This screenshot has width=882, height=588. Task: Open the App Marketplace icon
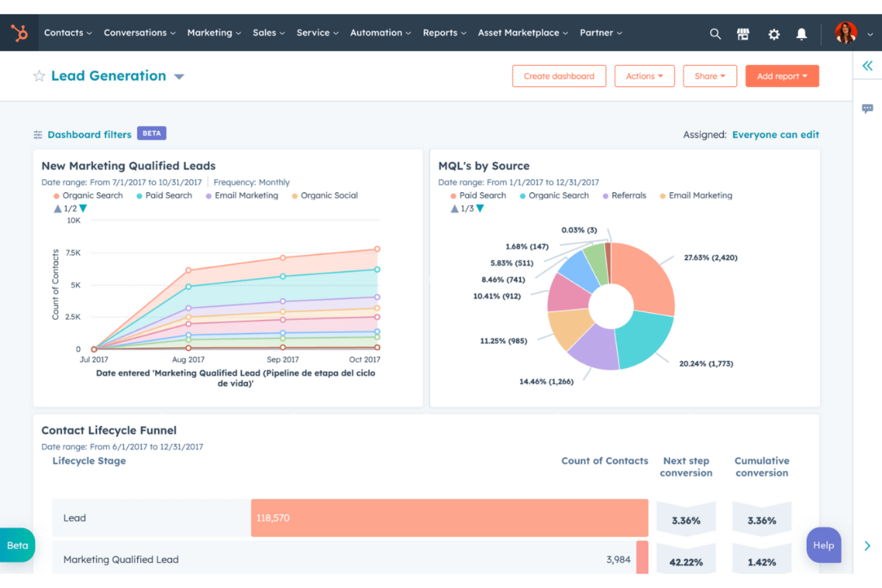[743, 34]
